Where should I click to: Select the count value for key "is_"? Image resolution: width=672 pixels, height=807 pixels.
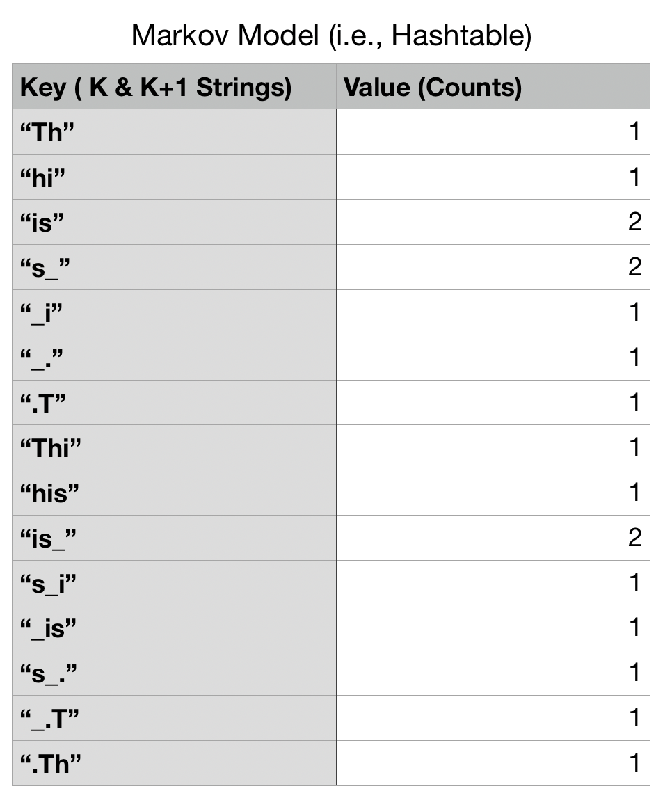(x=634, y=537)
